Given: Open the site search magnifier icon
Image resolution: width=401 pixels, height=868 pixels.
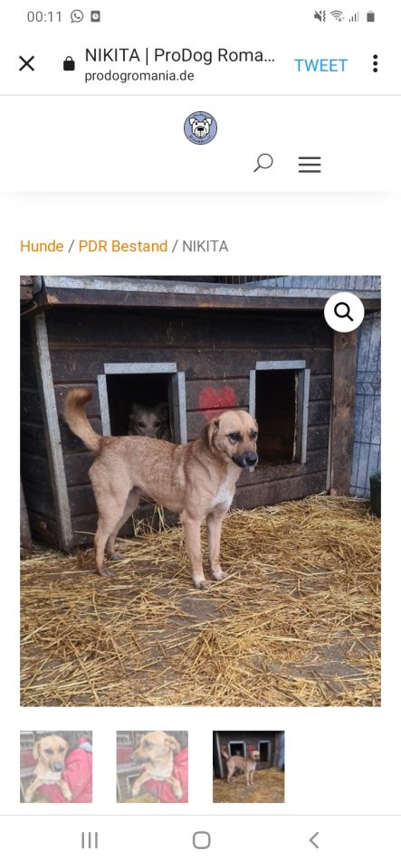Looking at the screenshot, I should 263,164.
